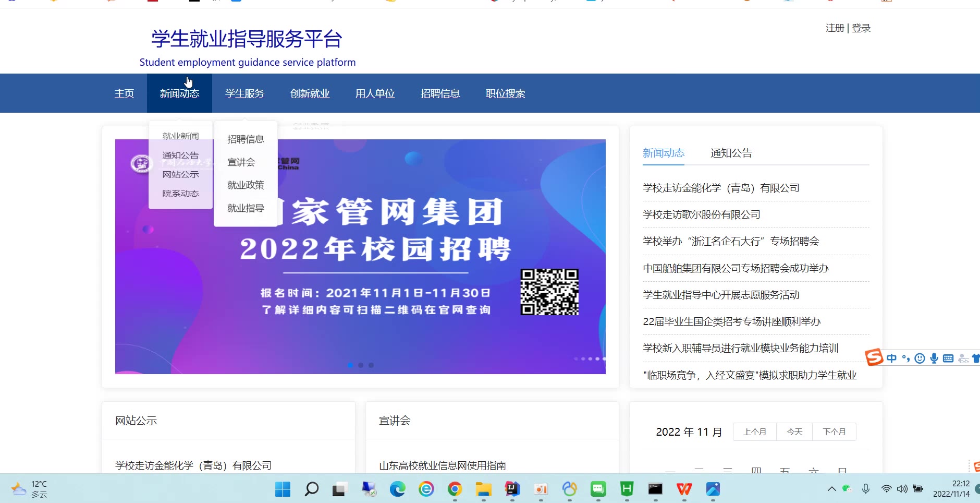Open taskbar Search magnifier
980x503 pixels.
[x=311, y=489]
